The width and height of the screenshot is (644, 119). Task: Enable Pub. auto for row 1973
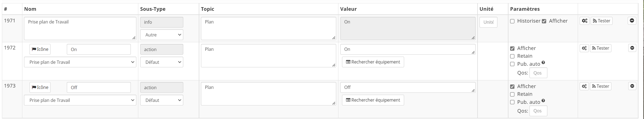(x=512, y=102)
